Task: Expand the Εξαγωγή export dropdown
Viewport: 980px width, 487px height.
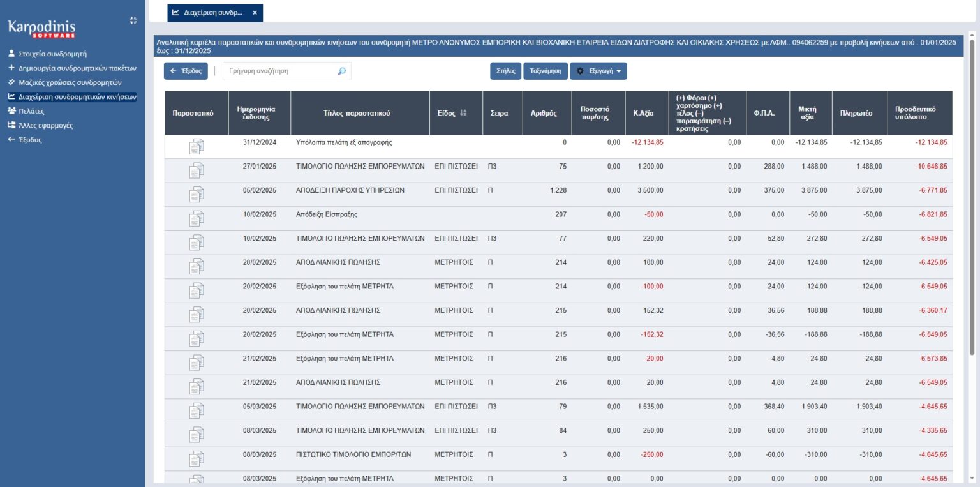Action: pos(598,71)
